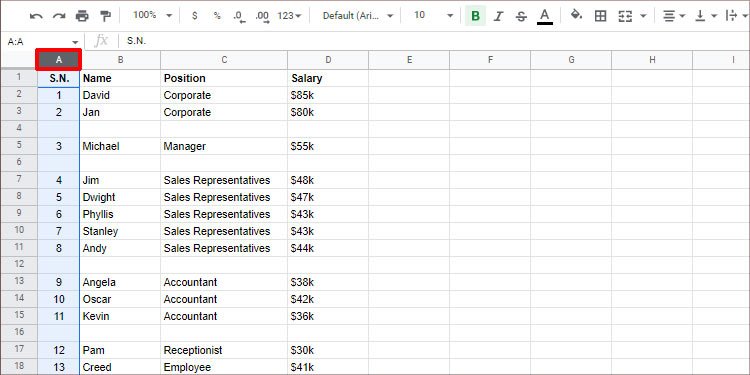Format as currency with $ button
This screenshot has height=375, width=750.
tap(194, 16)
